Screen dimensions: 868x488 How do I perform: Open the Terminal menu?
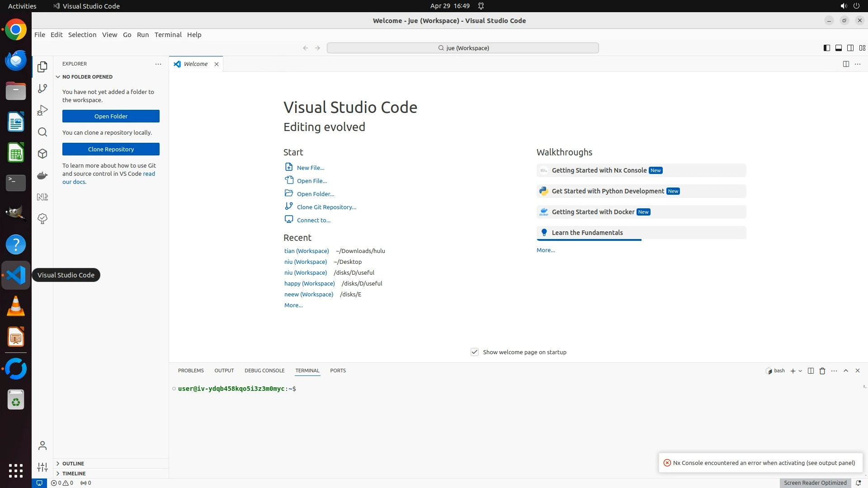click(168, 35)
